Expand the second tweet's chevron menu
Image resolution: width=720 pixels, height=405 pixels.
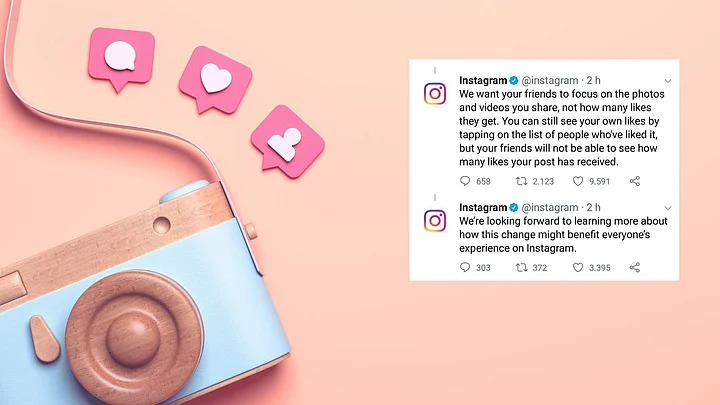point(668,208)
